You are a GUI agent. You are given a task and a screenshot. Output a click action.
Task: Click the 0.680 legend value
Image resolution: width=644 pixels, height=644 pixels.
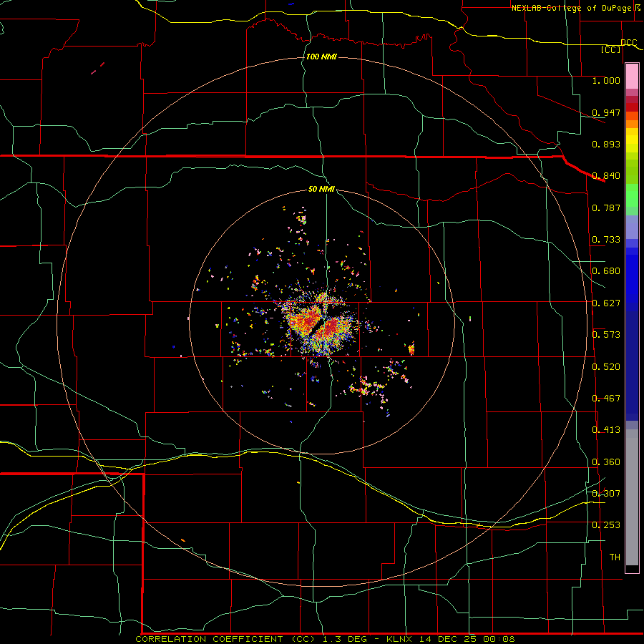click(606, 271)
